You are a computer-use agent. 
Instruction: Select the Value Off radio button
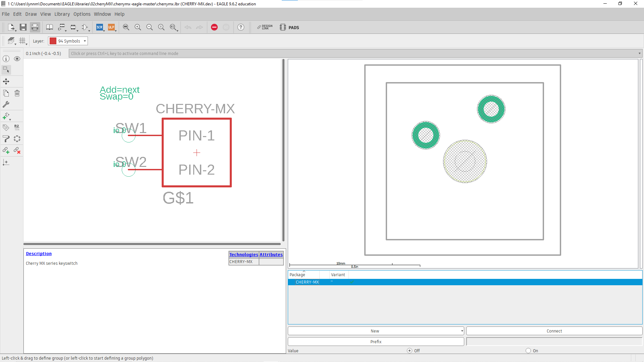pyautogui.click(x=410, y=351)
